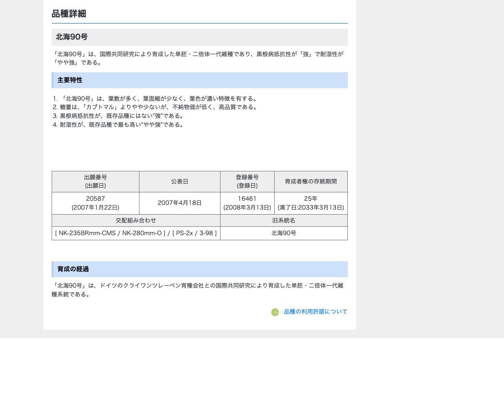Click the green arrow icon beside 利用許諾 link
The width and height of the screenshot is (504, 420).
[275, 312]
